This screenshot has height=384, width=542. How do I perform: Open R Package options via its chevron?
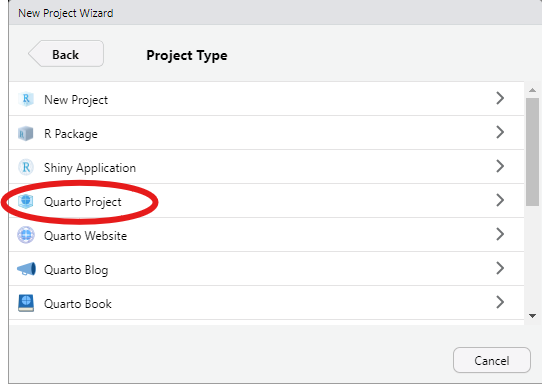pyautogui.click(x=500, y=132)
